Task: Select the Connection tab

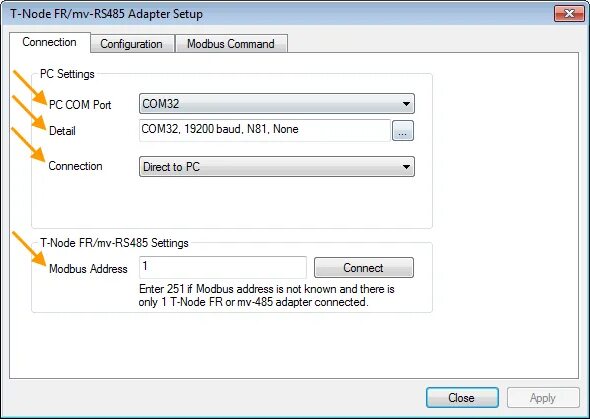Action: click(x=50, y=42)
